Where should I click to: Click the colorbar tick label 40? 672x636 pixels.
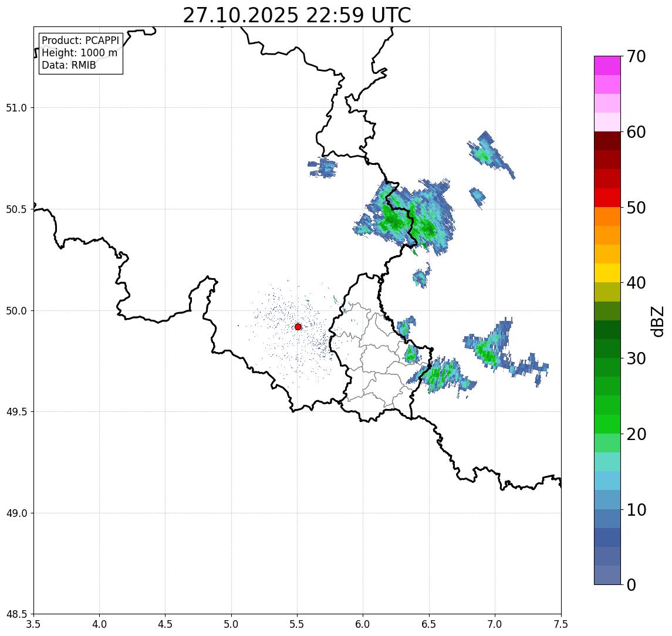[636, 283]
